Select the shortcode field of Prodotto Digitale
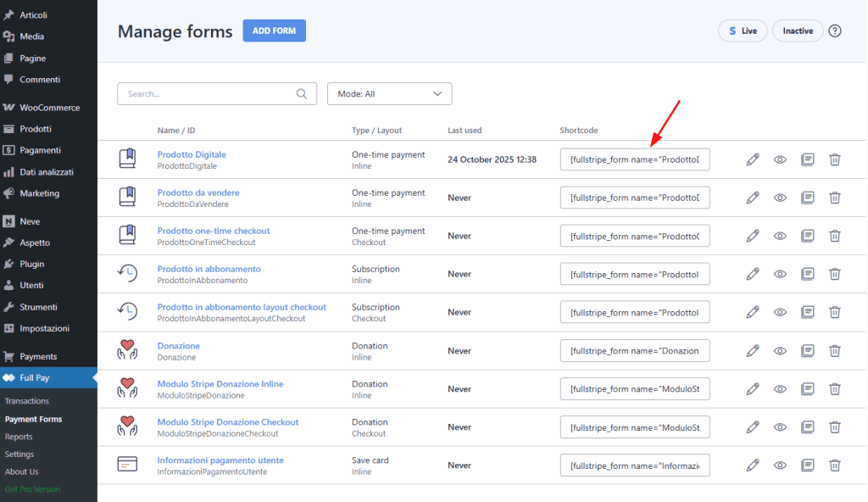868x502 pixels. (634, 159)
